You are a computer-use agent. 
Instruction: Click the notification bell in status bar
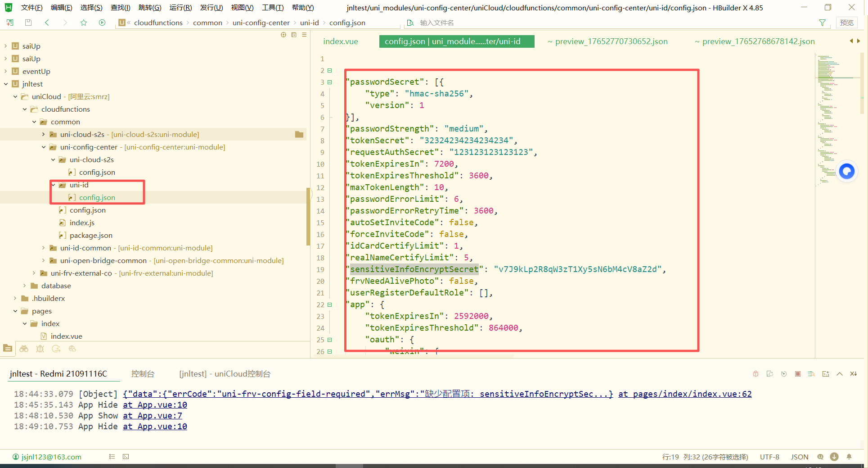tap(849, 457)
